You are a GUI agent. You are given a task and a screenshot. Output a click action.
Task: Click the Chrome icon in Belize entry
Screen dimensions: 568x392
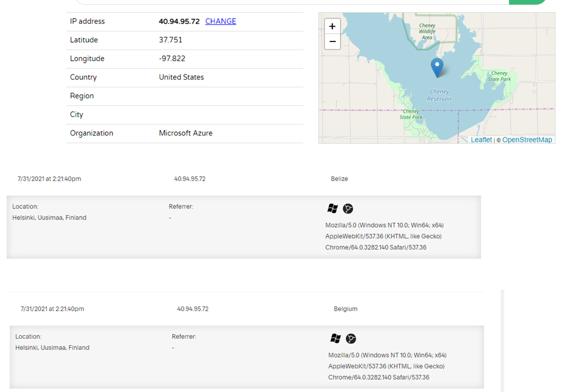348,208
